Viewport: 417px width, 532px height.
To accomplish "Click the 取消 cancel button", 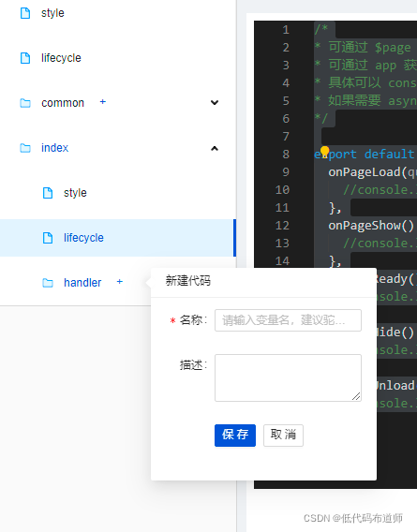I will click(x=283, y=436).
